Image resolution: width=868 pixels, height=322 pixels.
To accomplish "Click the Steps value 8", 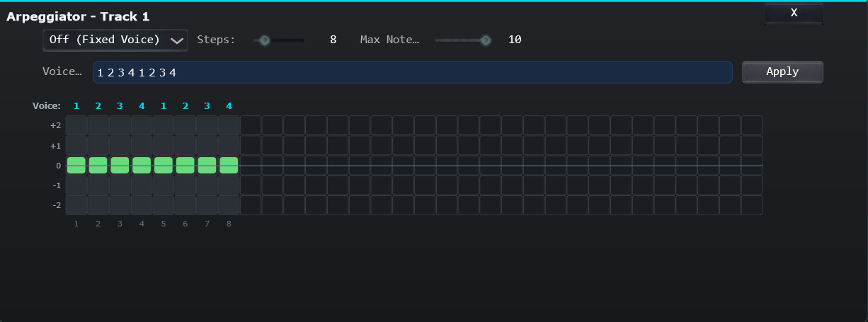I will click(333, 40).
